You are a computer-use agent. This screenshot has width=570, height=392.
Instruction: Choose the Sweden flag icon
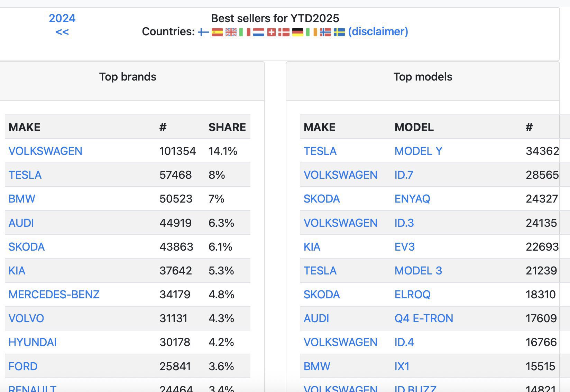(339, 32)
